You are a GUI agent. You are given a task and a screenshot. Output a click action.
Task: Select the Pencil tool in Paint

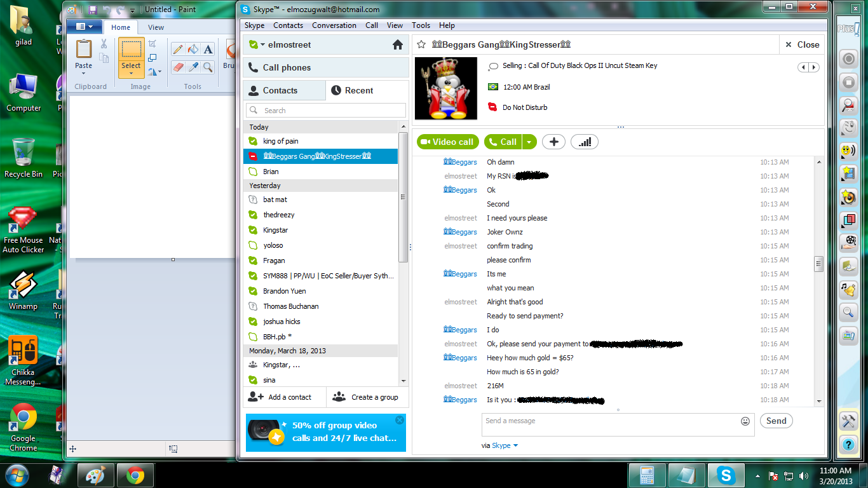point(178,50)
